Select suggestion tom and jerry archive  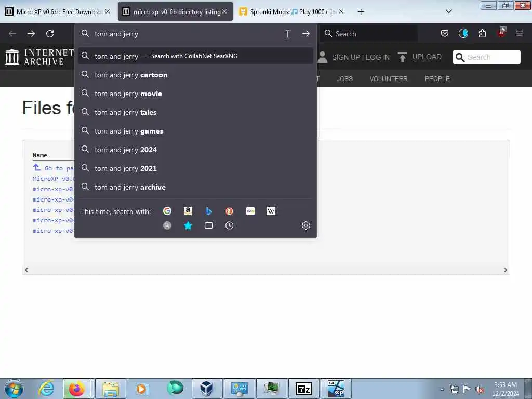click(195, 187)
